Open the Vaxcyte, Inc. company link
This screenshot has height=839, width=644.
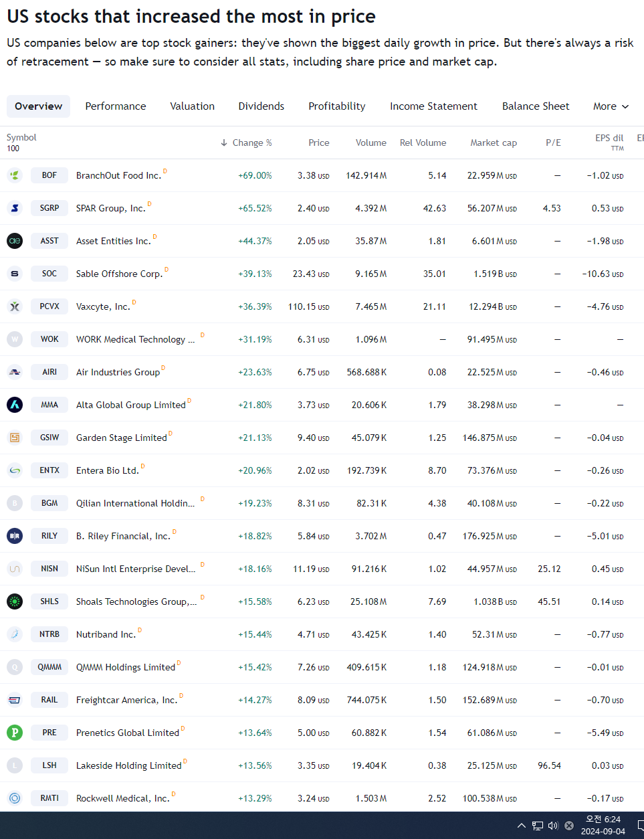click(x=103, y=306)
